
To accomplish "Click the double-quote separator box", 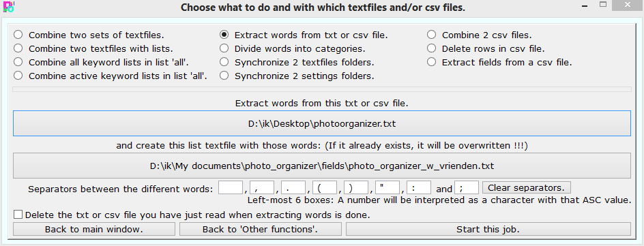I will point(387,188).
